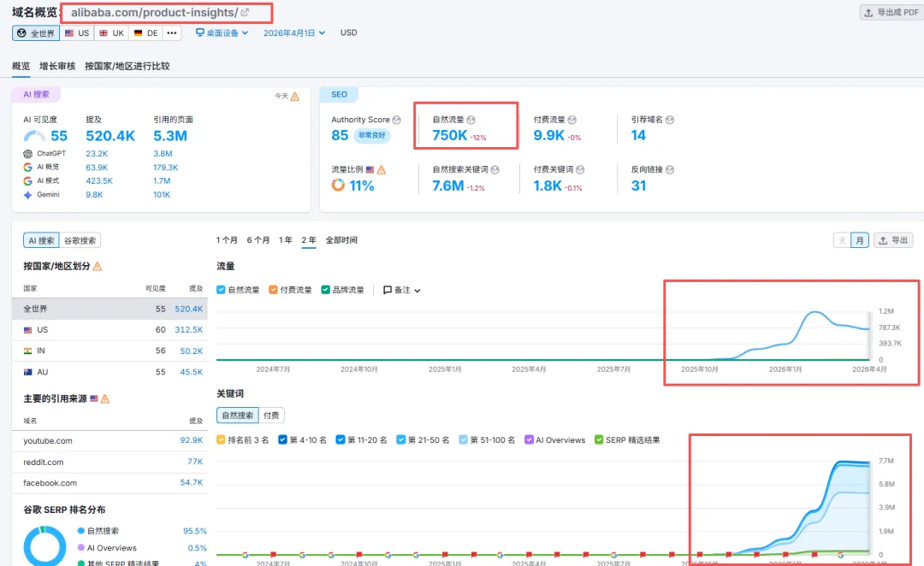Open the youtube.com source row

(x=110, y=440)
